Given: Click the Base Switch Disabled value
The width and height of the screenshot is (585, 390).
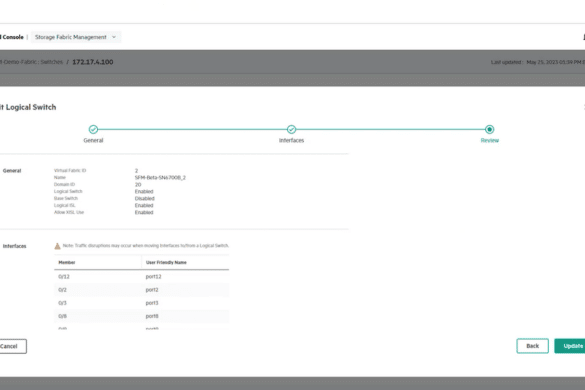Looking at the screenshot, I should coord(144,199).
